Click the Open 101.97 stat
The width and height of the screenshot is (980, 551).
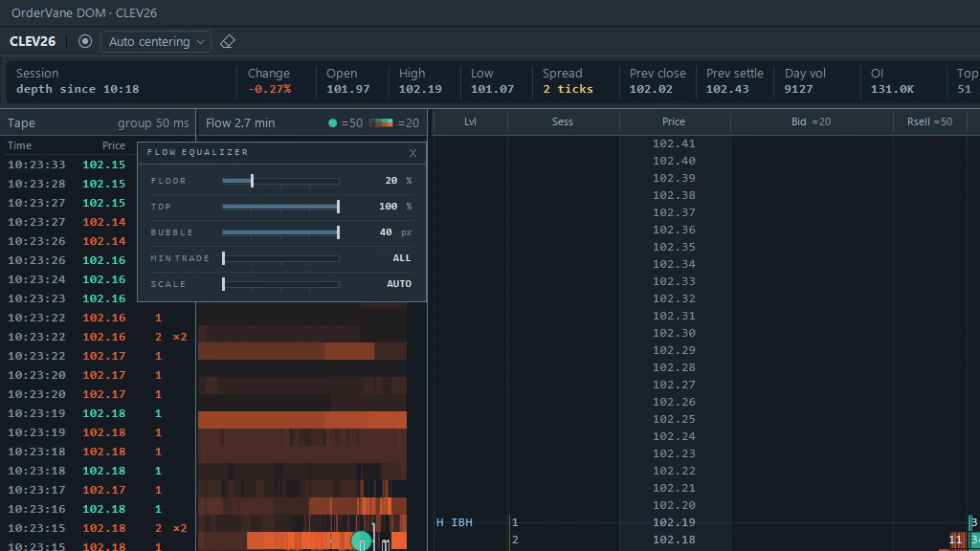[x=347, y=81]
